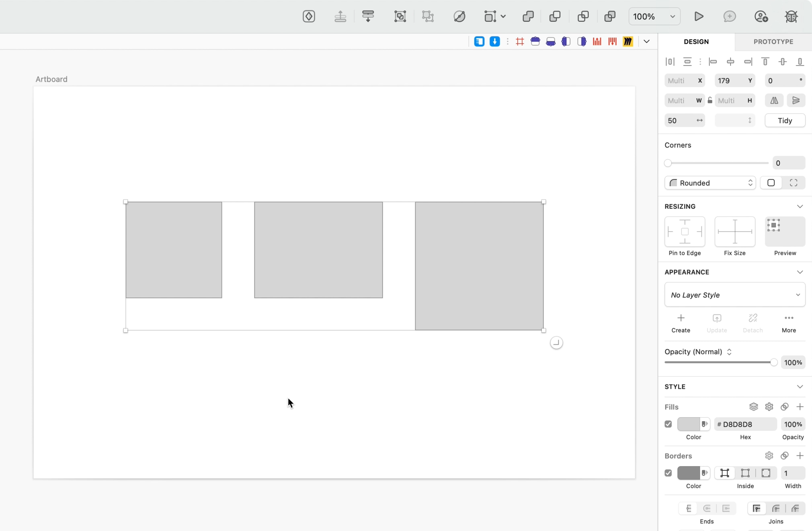Collapse the Style section
Viewport: 812px width, 531px height.
pos(800,387)
